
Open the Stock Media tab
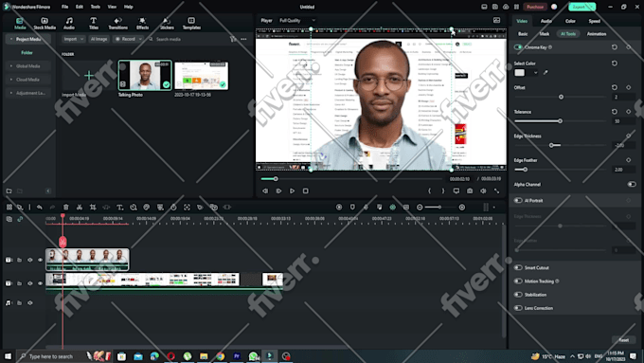[45, 23]
